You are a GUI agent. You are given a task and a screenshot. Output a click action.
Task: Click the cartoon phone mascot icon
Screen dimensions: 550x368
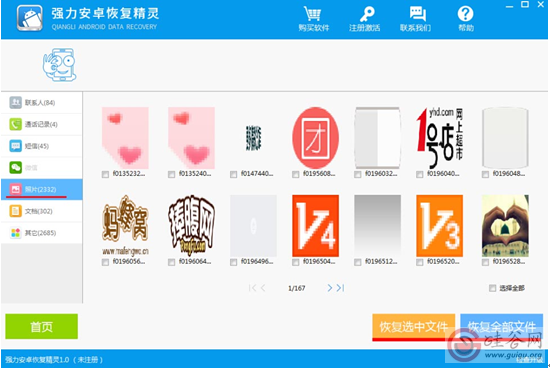pos(60,65)
